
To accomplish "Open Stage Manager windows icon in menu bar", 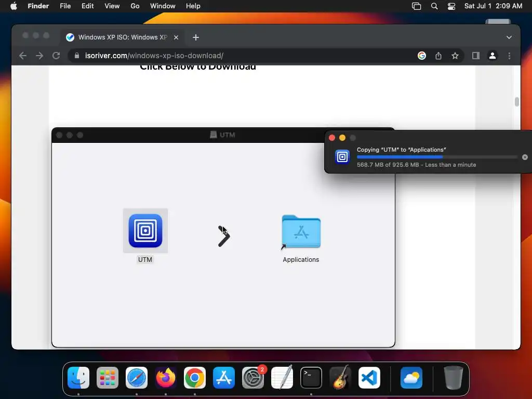I will point(416,6).
